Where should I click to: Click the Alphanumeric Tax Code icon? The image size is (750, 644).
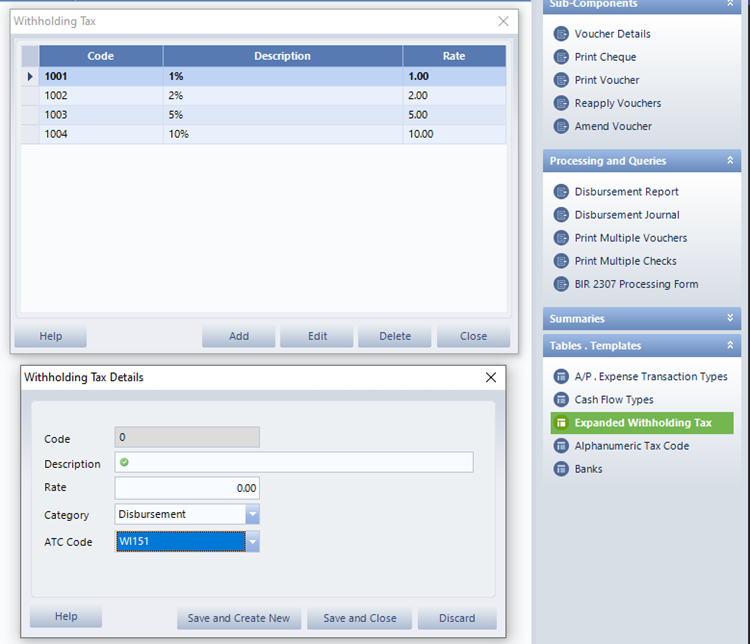click(561, 446)
